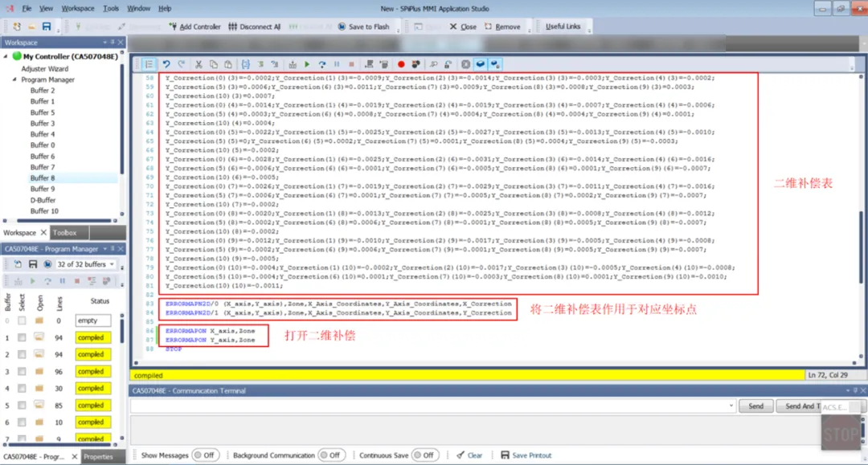Redo using the editor toolbar icon
Viewport: 868px width, 465px height.
[179, 64]
